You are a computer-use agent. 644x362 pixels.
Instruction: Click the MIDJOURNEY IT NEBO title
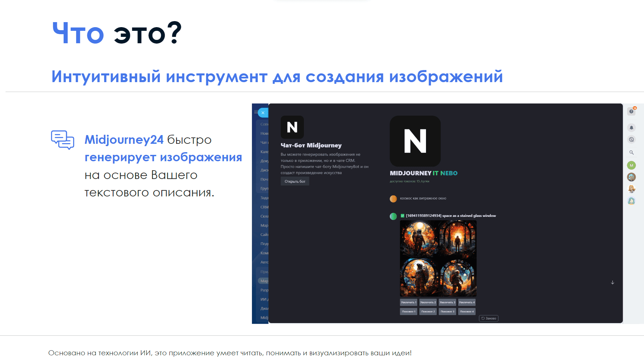pyautogui.click(x=424, y=173)
